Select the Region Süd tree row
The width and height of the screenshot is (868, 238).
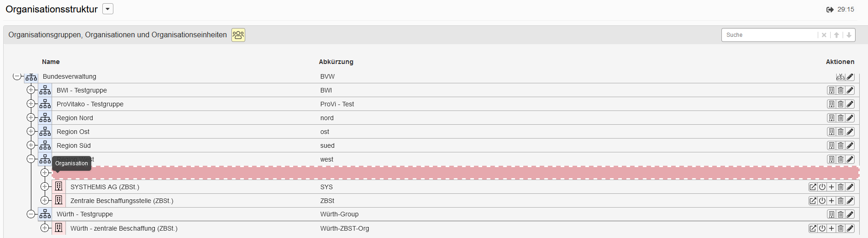(74, 145)
